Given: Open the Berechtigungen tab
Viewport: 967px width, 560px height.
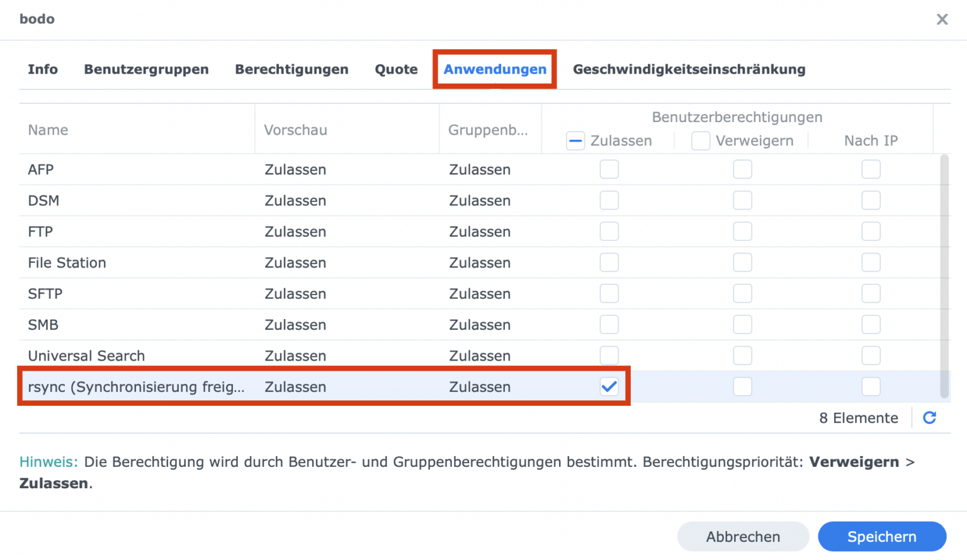Looking at the screenshot, I should 291,69.
